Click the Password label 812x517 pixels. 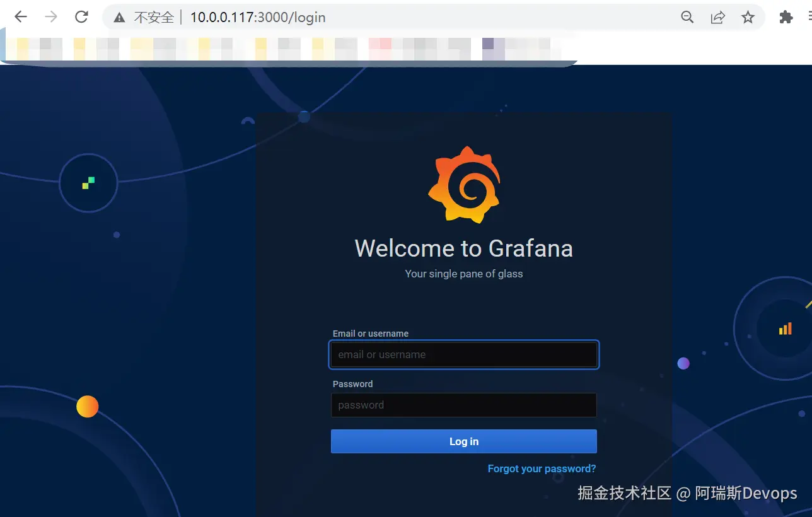pos(353,384)
